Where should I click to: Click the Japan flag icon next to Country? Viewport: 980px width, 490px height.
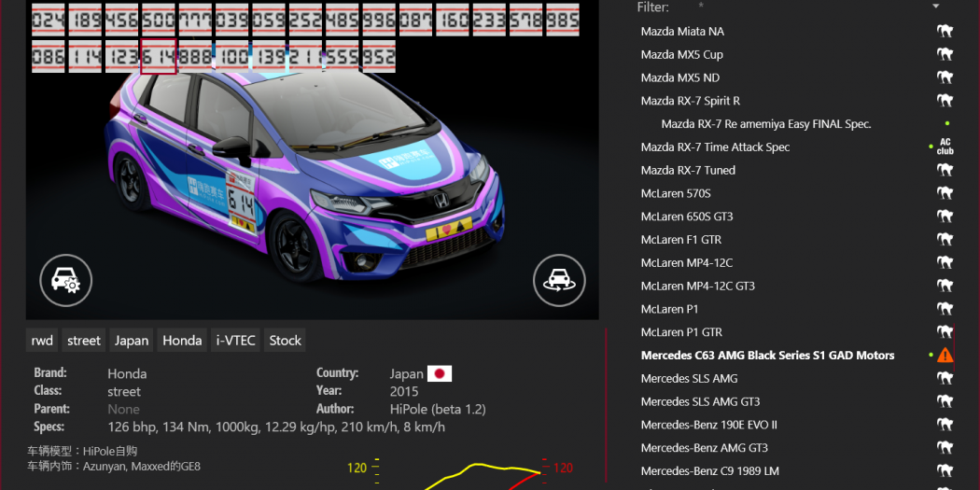click(x=440, y=373)
